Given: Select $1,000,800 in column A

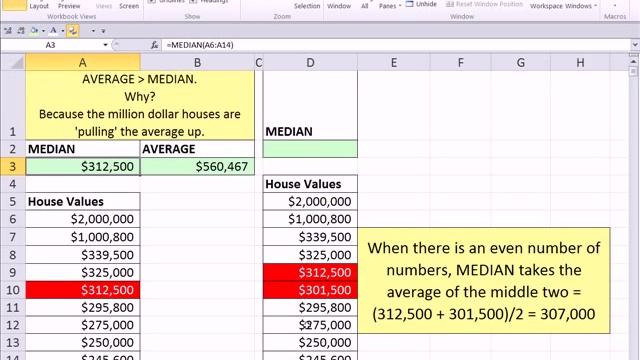Looking at the screenshot, I should [83, 237].
